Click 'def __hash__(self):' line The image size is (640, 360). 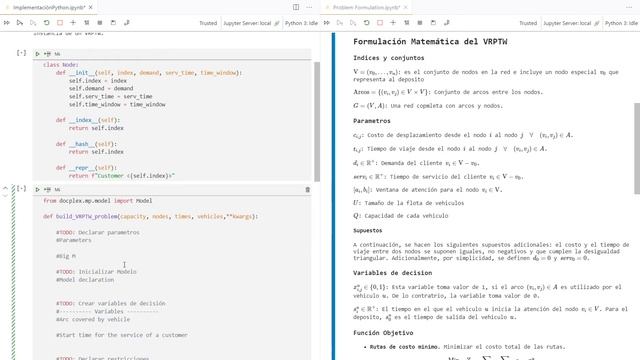pos(86,144)
